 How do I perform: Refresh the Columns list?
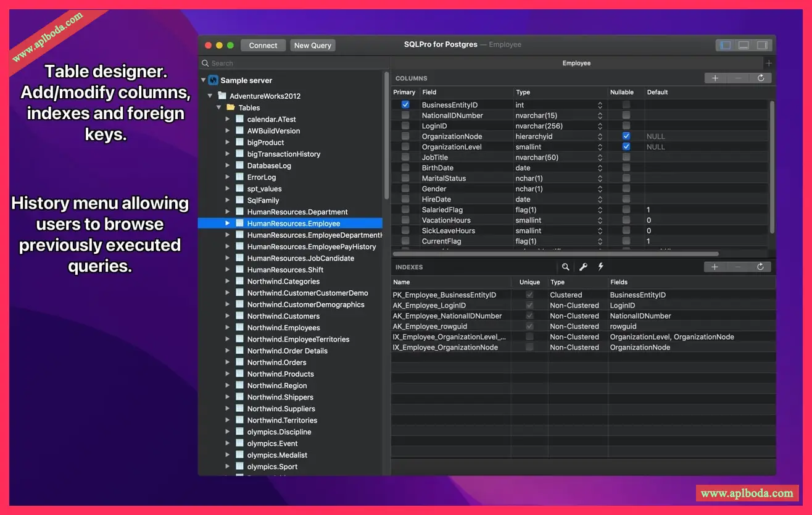[x=761, y=78]
